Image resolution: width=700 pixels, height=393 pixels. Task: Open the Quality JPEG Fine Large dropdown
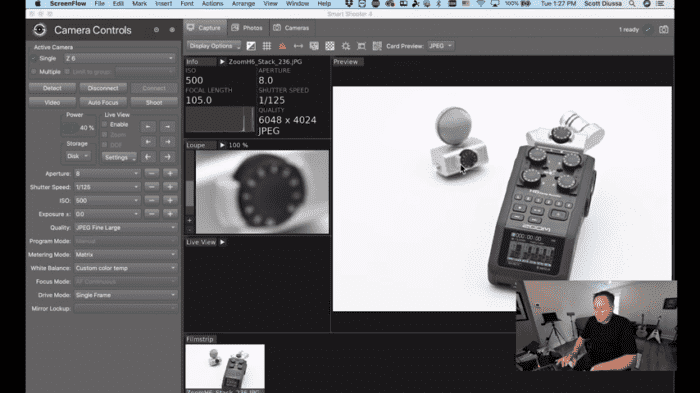point(125,227)
